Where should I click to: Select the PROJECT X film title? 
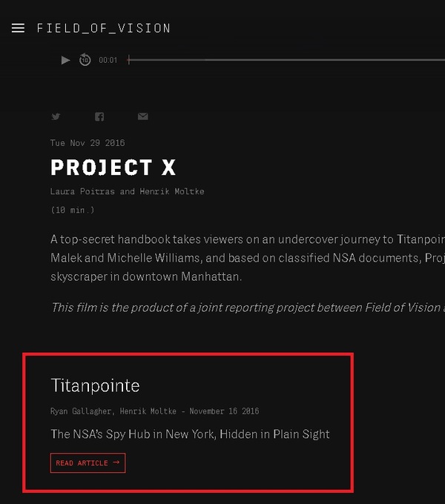[x=113, y=168]
